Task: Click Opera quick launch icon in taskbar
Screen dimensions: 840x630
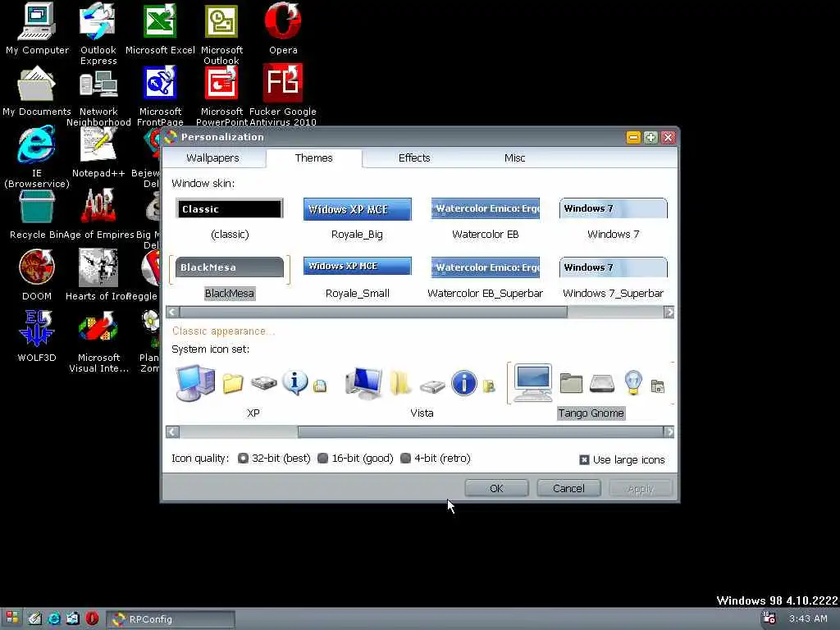Action: coord(92,619)
